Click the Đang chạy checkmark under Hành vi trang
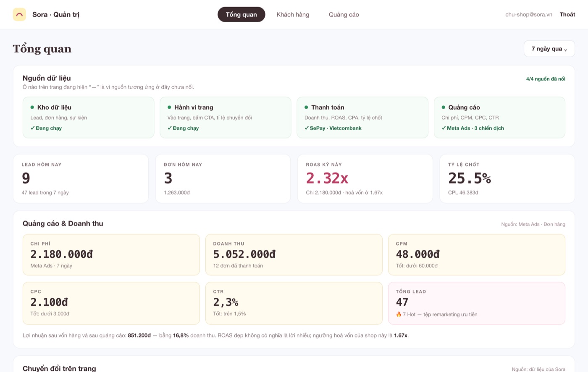This screenshot has width=588, height=372. [x=169, y=128]
